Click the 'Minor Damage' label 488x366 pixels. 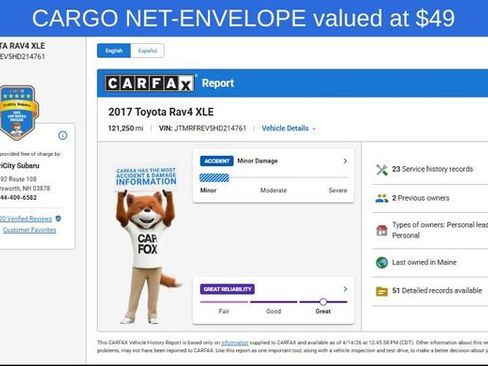point(257,161)
